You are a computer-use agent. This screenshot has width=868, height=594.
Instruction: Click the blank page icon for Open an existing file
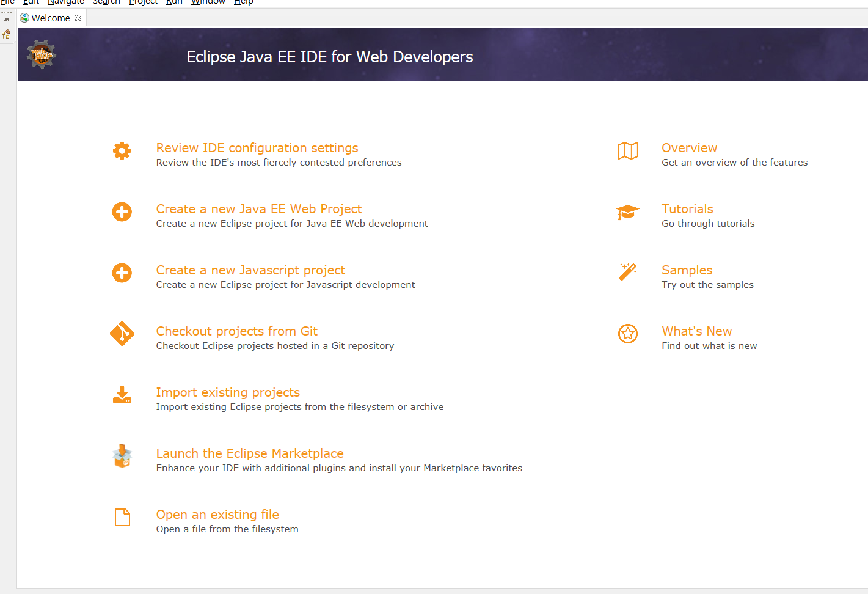point(123,517)
